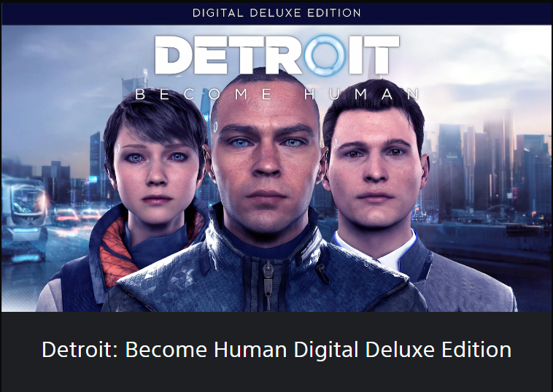Click the LED ring on Kara's temple
This screenshot has width=553, height=392.
(x=117, y=149)
